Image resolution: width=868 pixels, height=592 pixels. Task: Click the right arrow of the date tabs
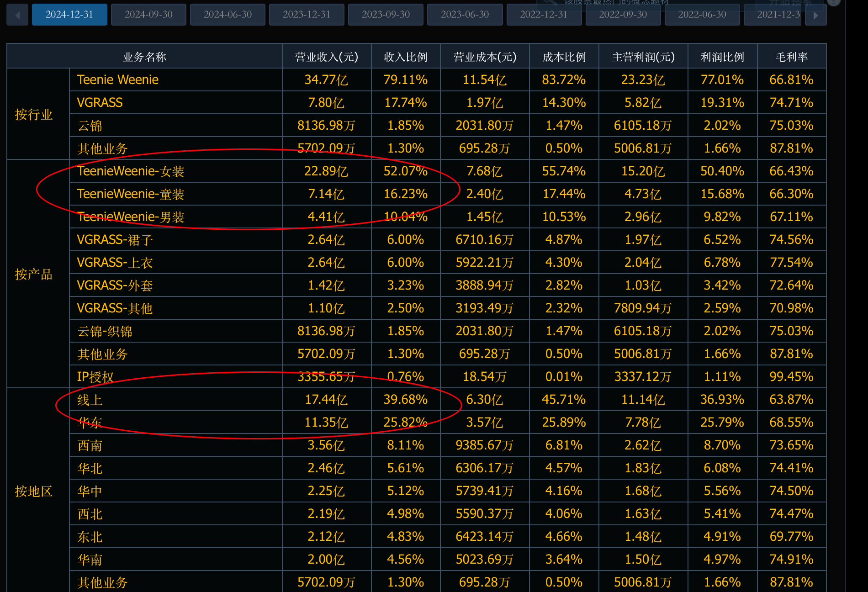[x=816, y=15]
